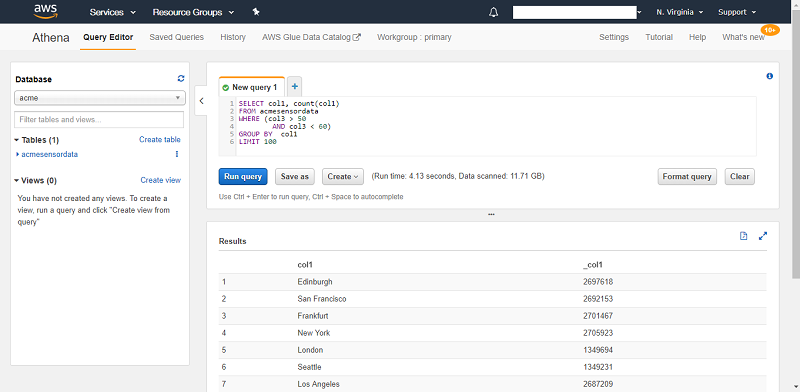
Task: Click the info icon in query editor
Action: click(769, 76)
